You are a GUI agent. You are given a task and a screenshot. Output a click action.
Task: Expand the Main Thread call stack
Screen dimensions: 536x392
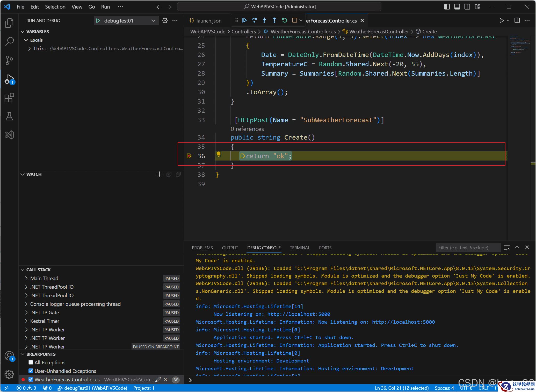26,278
